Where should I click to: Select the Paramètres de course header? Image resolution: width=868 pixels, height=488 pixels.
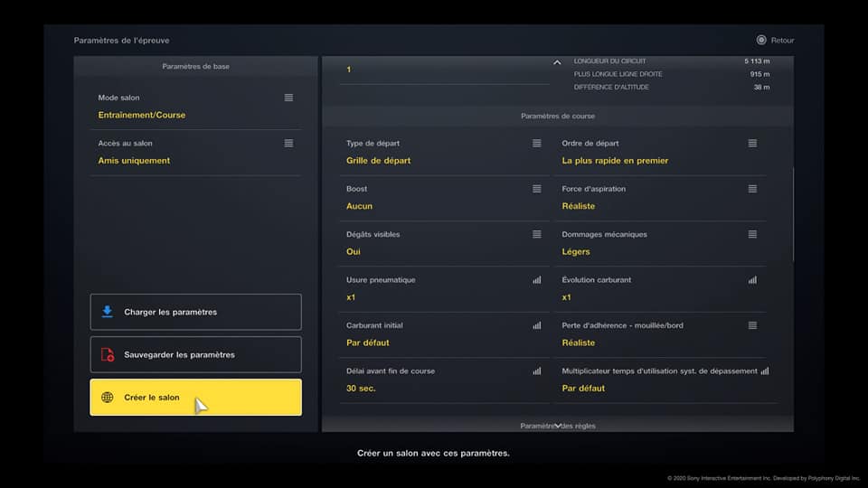(558, 117)
